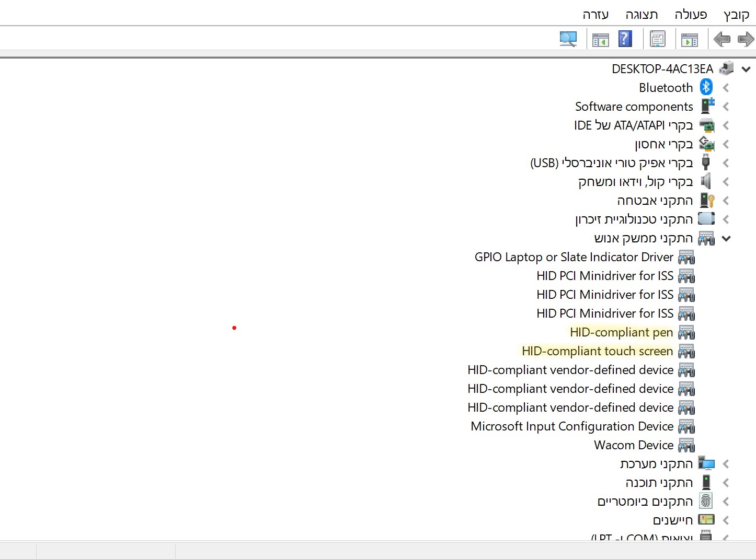The image size is (756, 559).
Task: Open the קובץ (File) menu
Action: (736, 15)
